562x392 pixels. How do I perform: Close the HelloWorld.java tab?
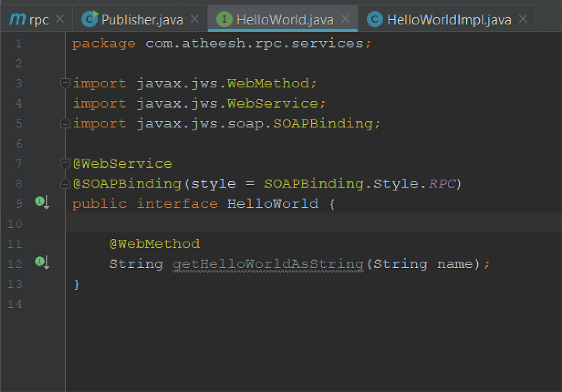(346, 19)
